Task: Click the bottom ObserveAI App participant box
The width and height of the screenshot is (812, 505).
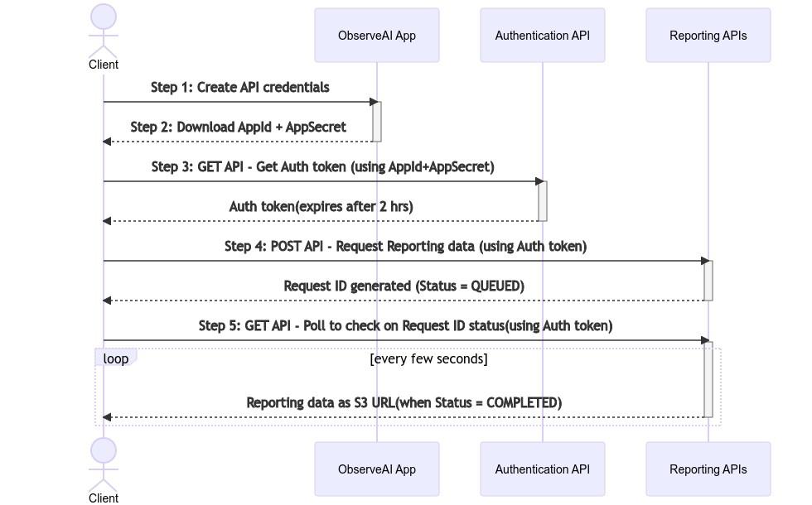Action: pos(377,469)
